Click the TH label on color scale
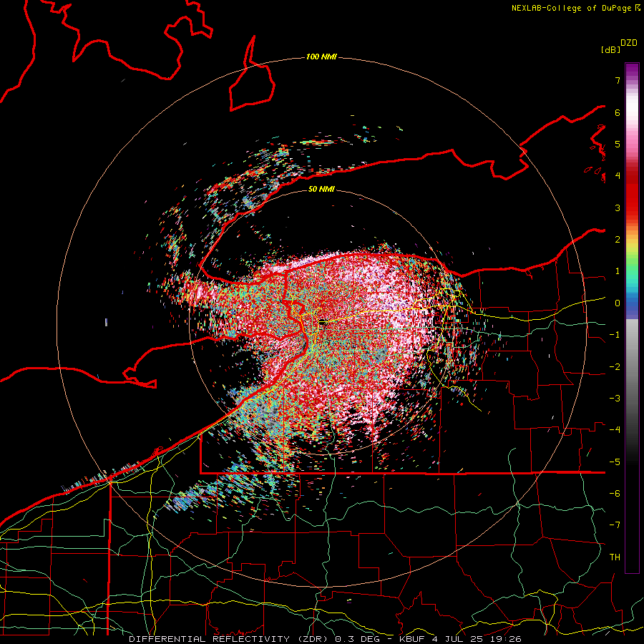 pos(615,557)
